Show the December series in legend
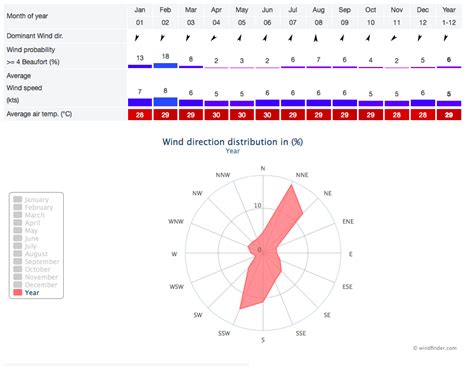Image resolution: width=474 pixels, height=367 pixels. tap(35, 285)
